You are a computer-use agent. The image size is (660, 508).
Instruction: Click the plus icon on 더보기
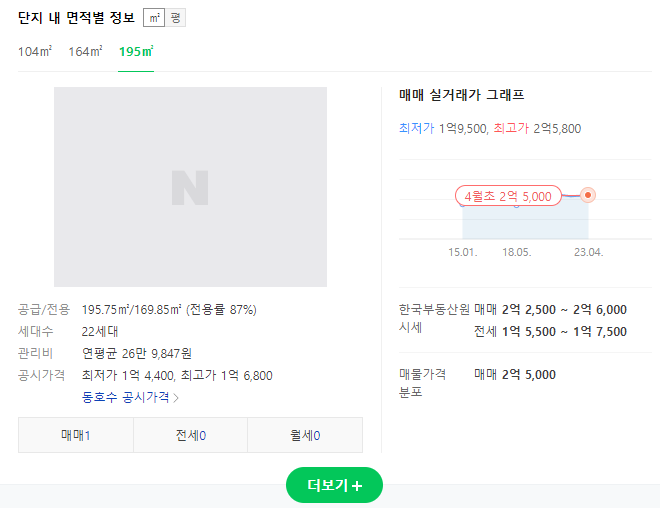coord(357,486)
